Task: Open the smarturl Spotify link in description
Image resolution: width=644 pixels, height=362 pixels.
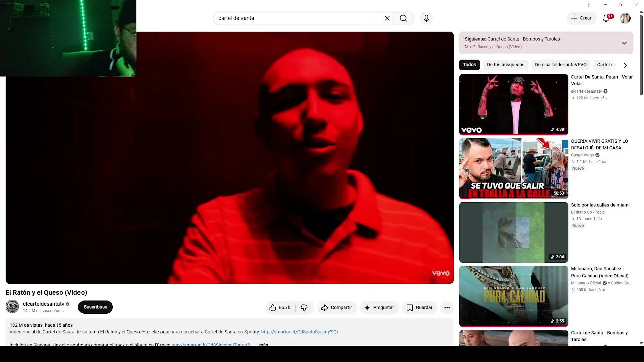Action: tap(301, 332)
